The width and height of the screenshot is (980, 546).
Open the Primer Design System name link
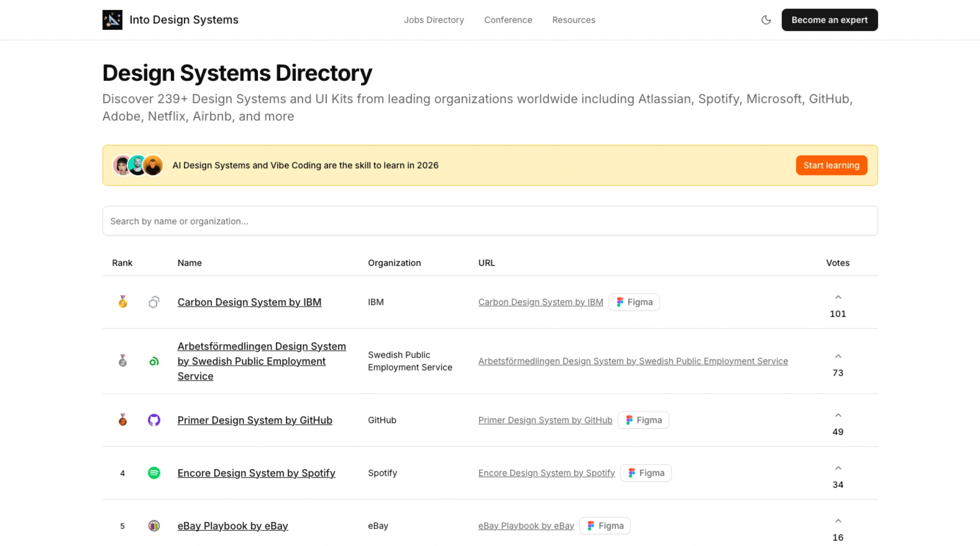[x=255, y=420]
